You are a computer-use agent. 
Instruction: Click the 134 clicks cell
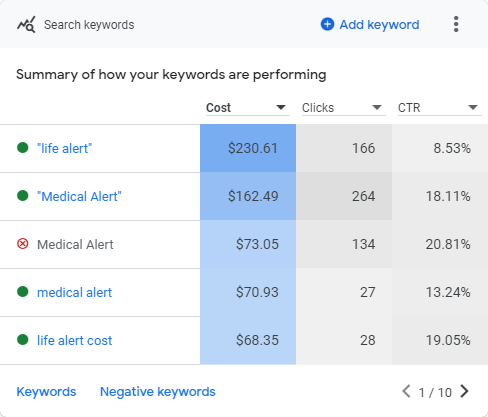[344, 244]
